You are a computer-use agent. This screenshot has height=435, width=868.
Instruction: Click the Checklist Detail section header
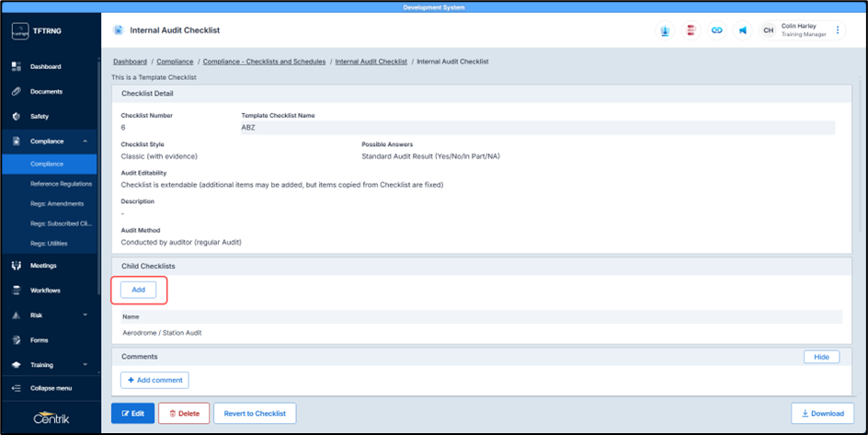click(x=482, y=94)
